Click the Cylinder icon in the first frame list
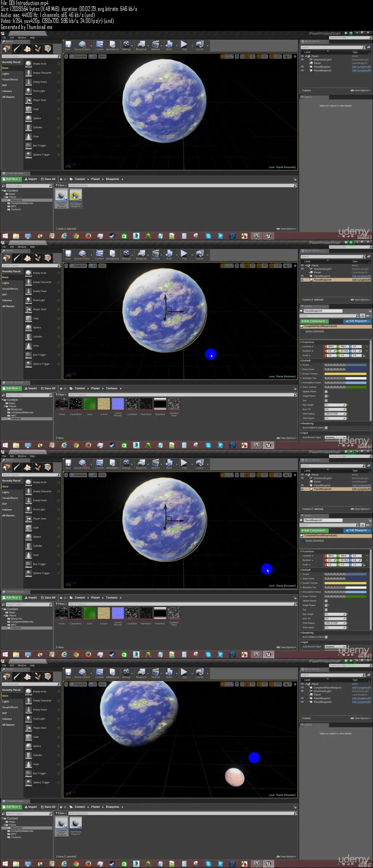This screenshot has width=373, height=868. click(28, 127)
